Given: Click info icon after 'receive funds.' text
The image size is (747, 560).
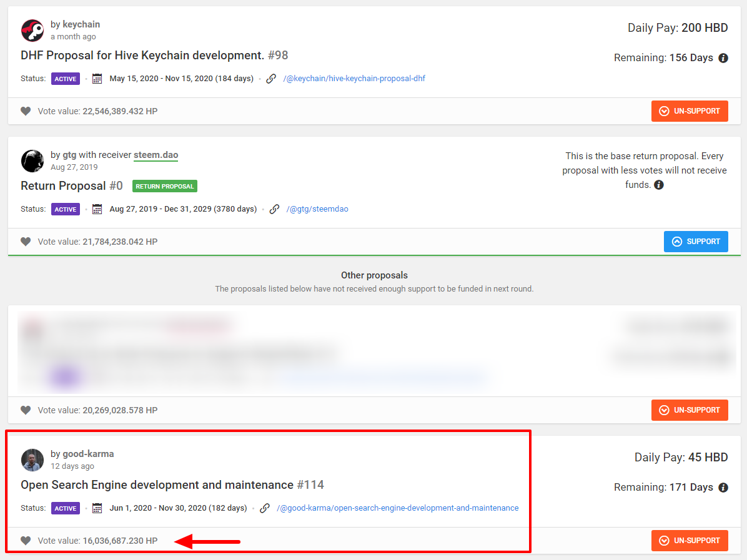Looking at the screenshot, I should [659, 185].
